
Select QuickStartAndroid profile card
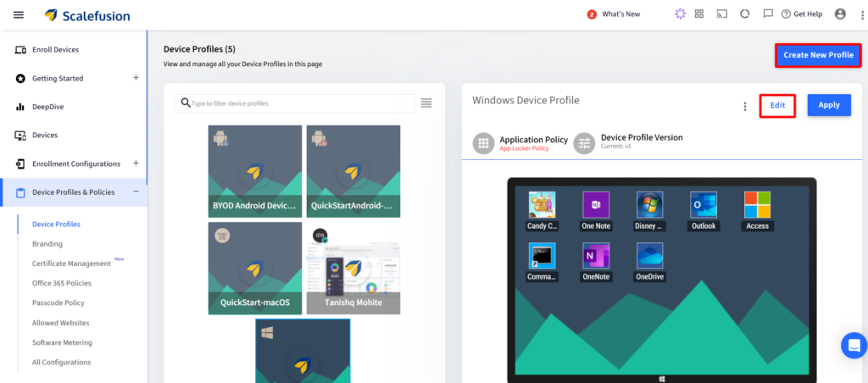pyautogui.click(x=353, y=171)
